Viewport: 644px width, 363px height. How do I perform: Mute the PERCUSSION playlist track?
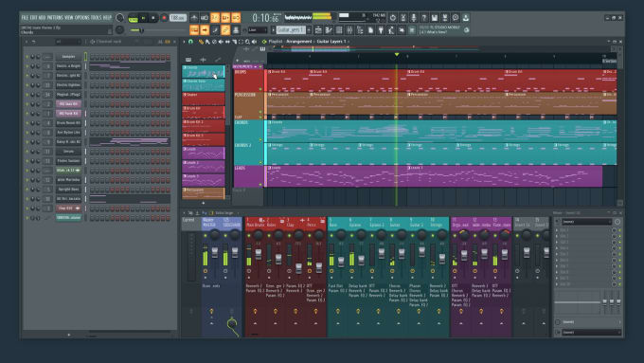[x=260, y=112]
